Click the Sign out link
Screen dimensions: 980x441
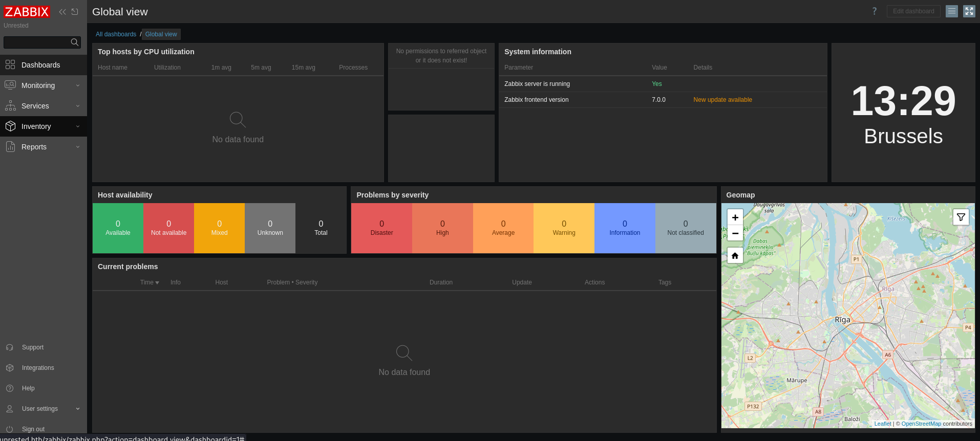coord(33,429)
